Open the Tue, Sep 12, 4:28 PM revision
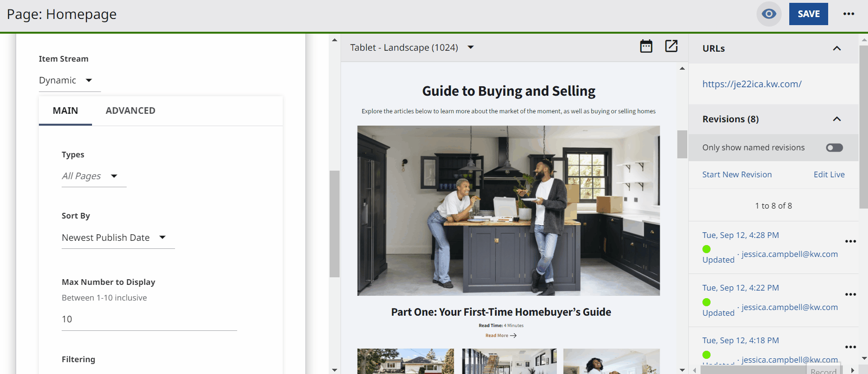 click(x=740, y=235)
